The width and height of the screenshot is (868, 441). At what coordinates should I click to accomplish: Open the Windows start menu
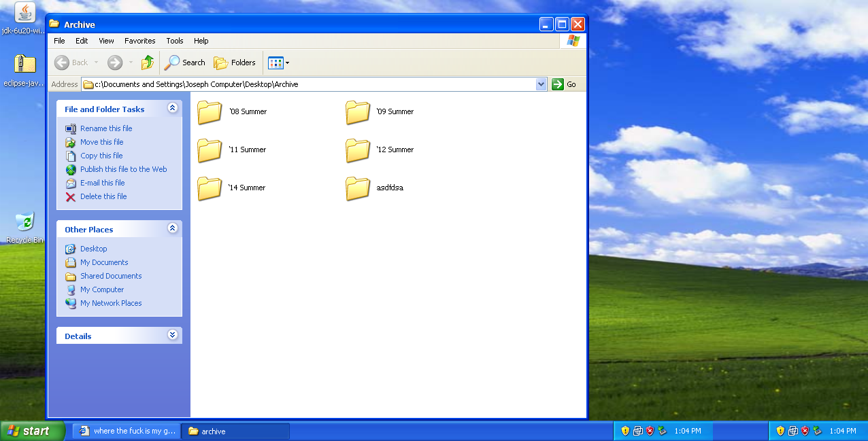coord(33,431)
